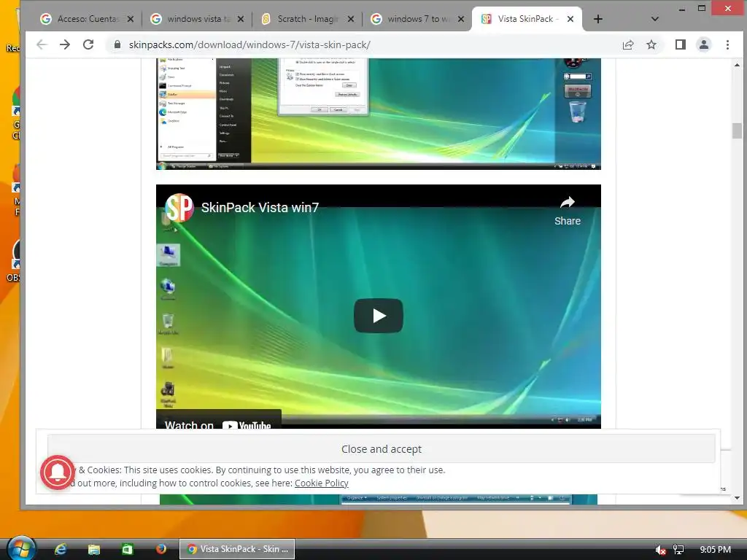Bookmark this page with the star
Viewport: 747px width, 560px height.
point(651,44)
